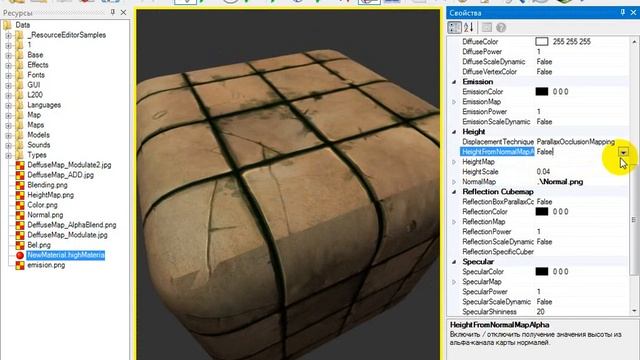Click the black EmissionColor swatch

[x=542, y=92]
